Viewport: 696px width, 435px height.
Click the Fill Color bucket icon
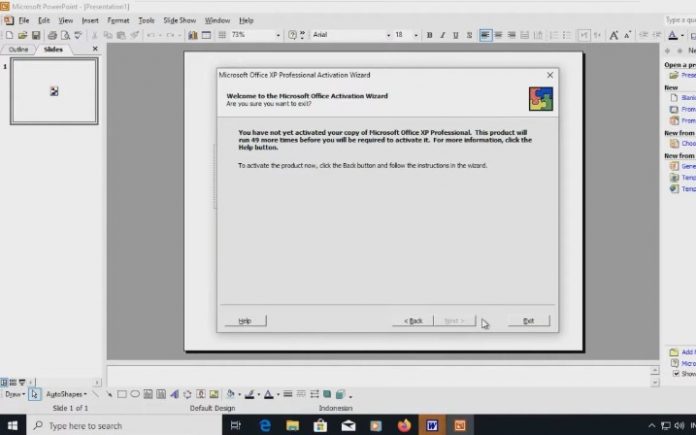pyautogui.click(x=230, y=394)
